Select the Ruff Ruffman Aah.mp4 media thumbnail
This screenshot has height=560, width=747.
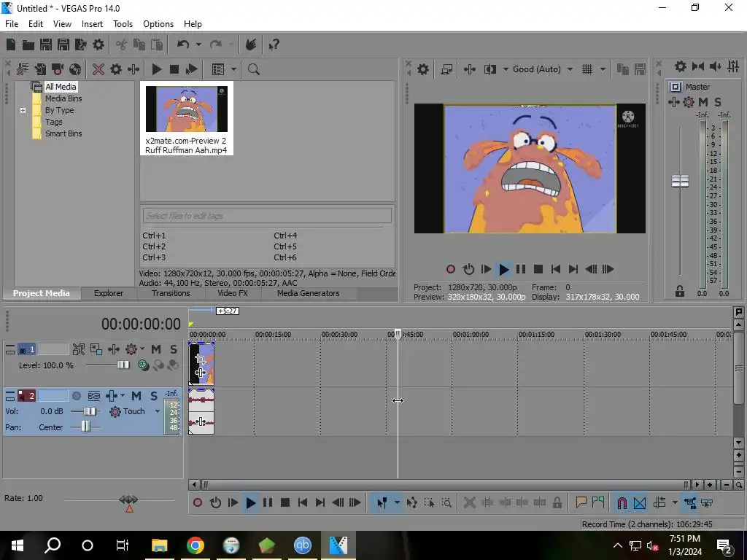(186, 118)
